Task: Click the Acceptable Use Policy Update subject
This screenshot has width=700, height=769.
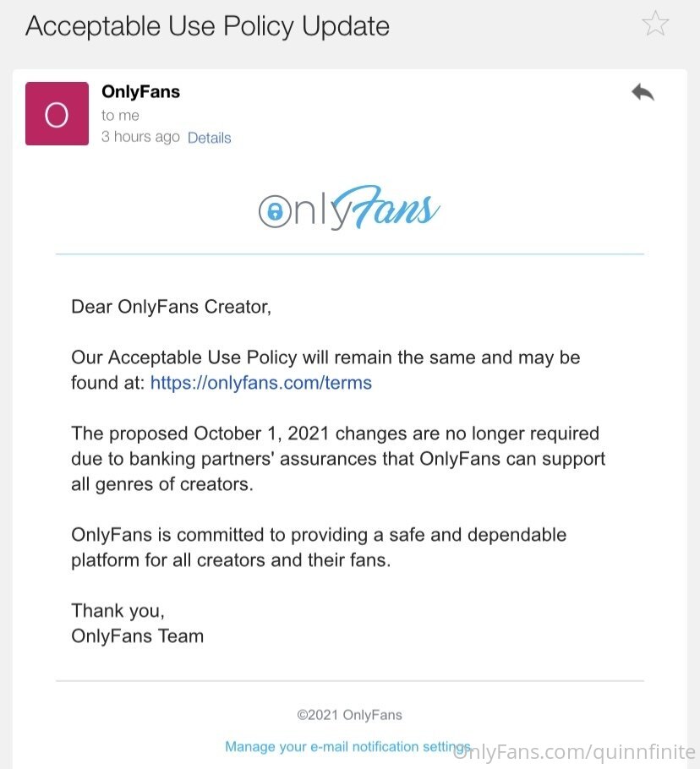Action: click(207, 26)
